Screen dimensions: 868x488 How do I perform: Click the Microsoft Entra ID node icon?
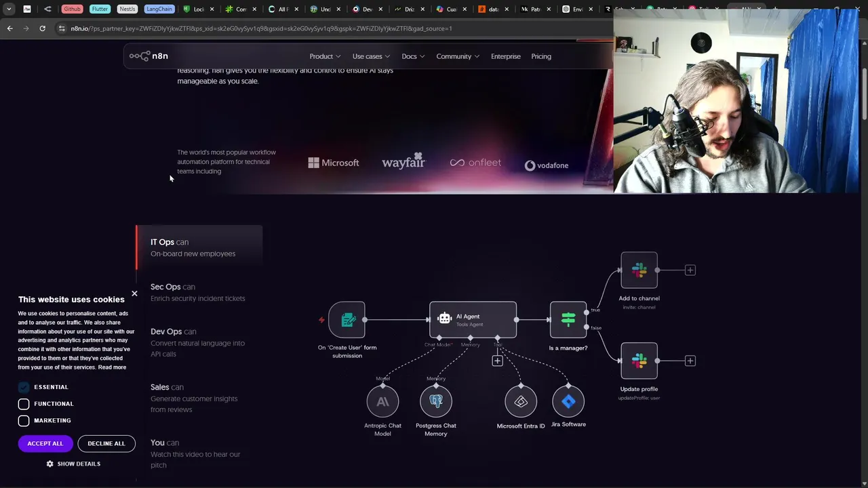point(521,402)
